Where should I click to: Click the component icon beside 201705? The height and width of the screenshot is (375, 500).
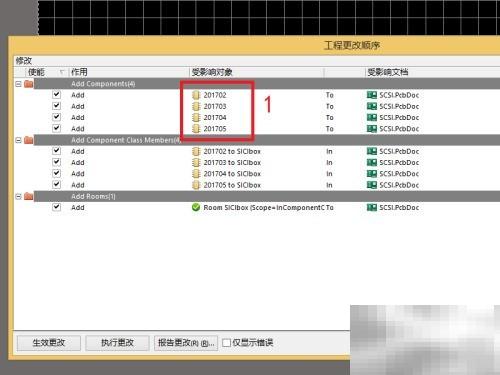[x=196, y=129]
